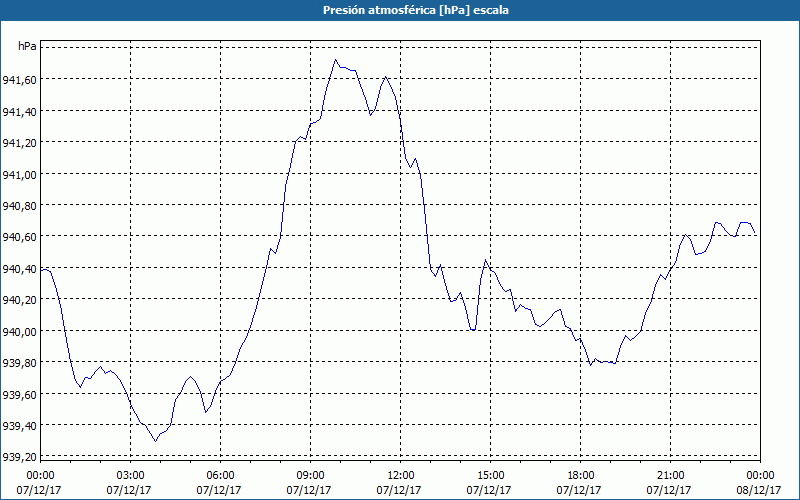This screenshot has height=500, width=800.
Task: Click the 'hPa' unit label on the axis
Action: click(x=28, y=46)
